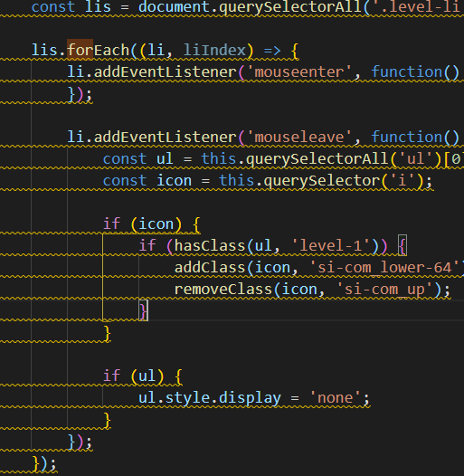Click the 'hasClass' function call
The height and width of the screenshot is (476, 464).
coord(210,245)
